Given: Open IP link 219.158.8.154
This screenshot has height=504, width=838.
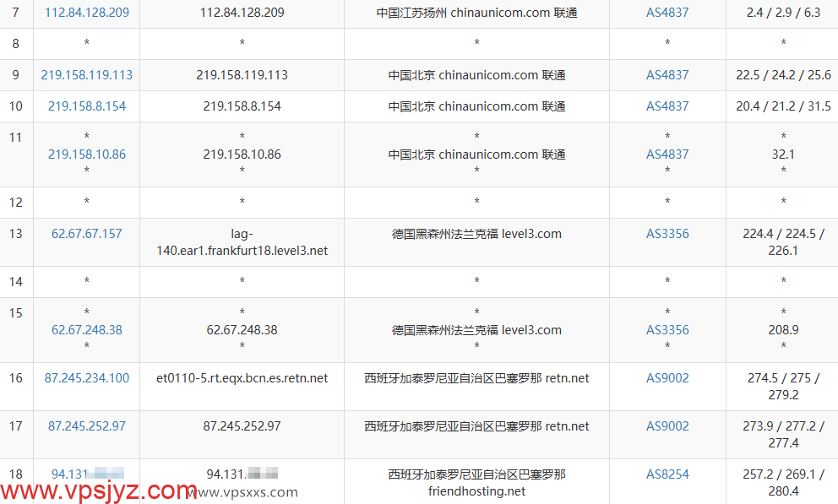Looking at the screenshot, I should tap(86, 106).
